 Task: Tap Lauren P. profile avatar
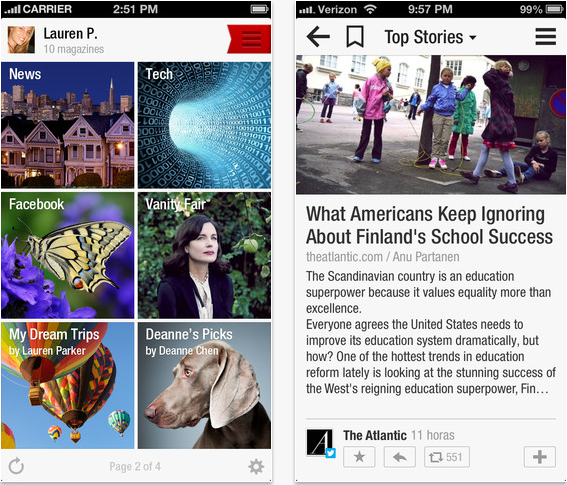tap(21, 40)
